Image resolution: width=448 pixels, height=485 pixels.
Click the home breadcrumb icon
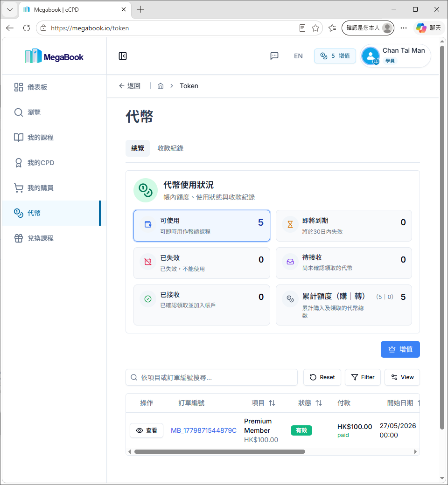[161, 86]
